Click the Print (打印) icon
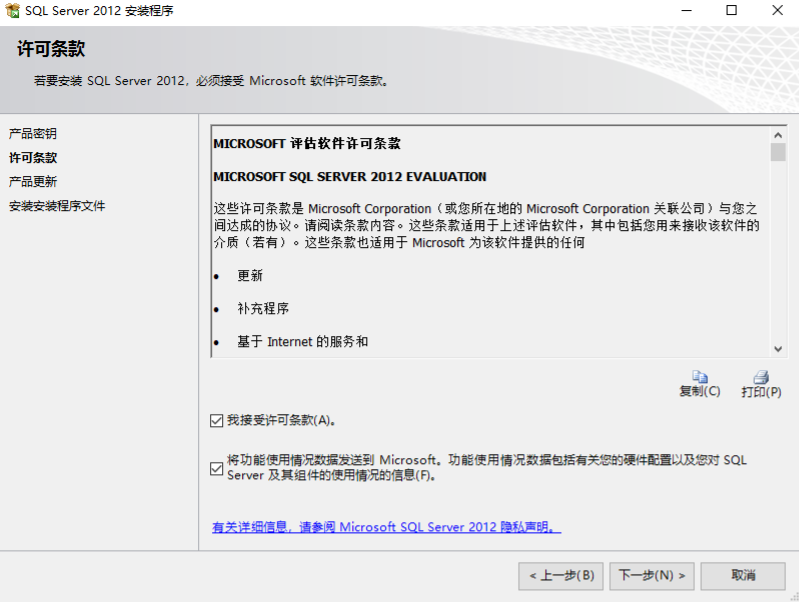Viewport: 799px width, 602px height. [x=761, y=377]
